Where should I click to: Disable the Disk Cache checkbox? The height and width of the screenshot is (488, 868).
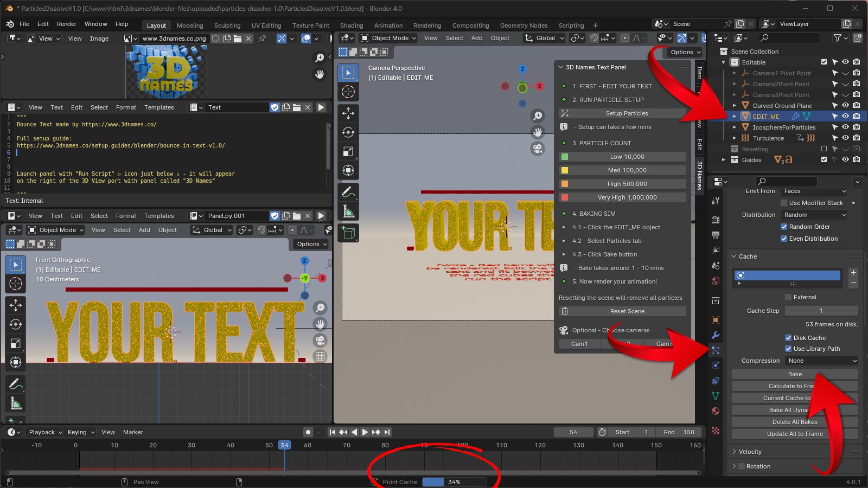click(x=788, y=337)
